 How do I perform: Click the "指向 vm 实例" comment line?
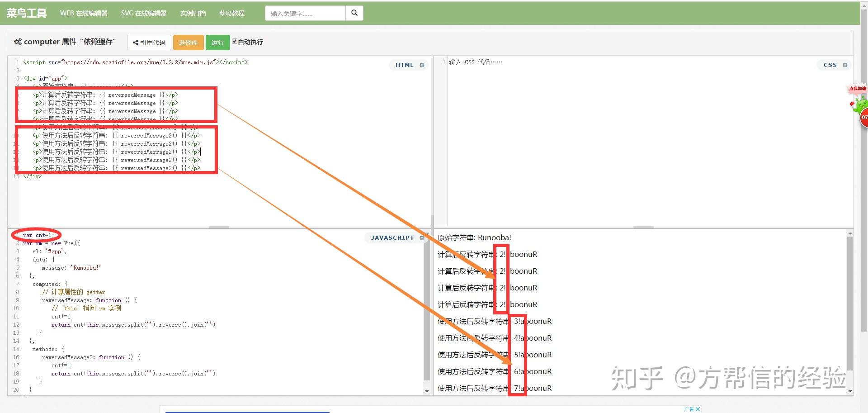86,308
